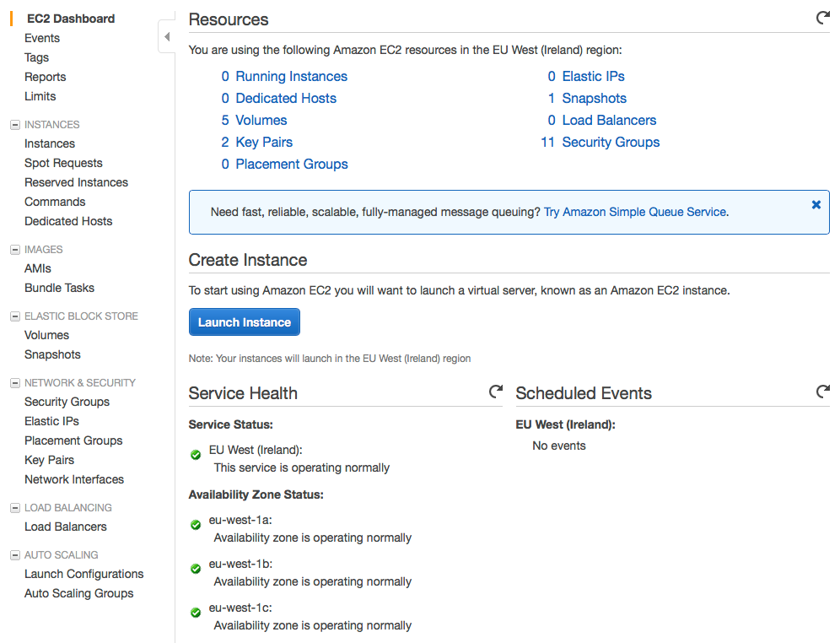Click 'No events' text under Scheduled Events
The image size is (840, 643).
point(559,446)
